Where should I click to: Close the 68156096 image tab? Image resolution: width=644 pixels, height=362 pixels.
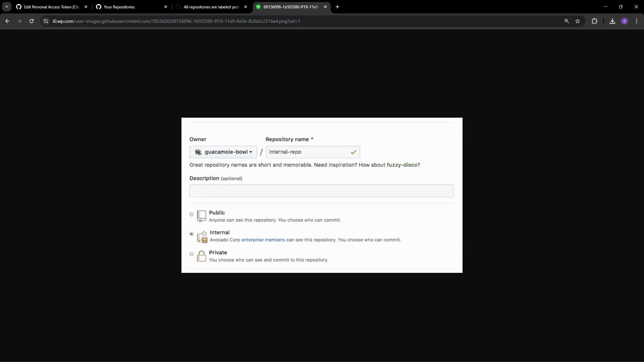[325, 7]
